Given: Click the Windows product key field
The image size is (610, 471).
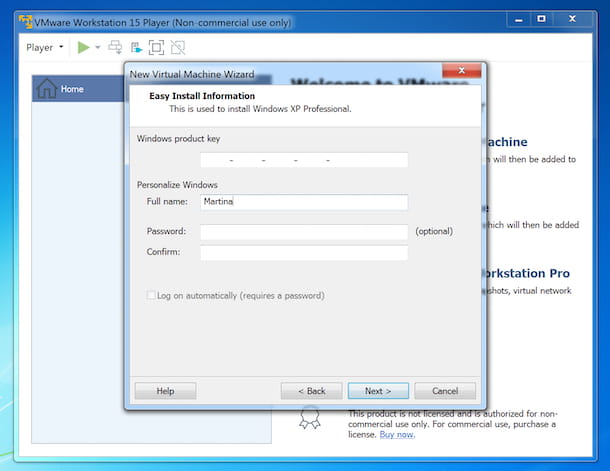Looking at the screenshot, I should click(x=304, y=160).
